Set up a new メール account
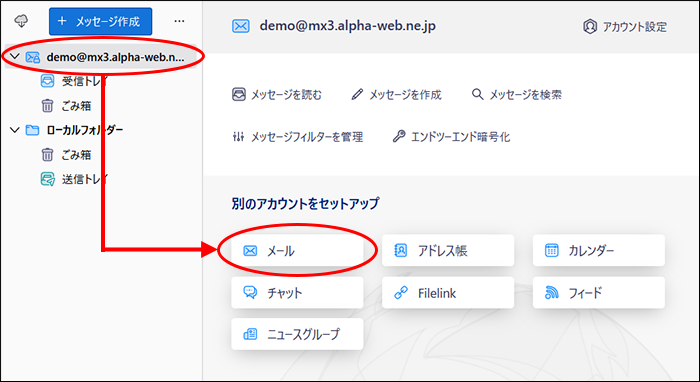700x382 pixels. click(x=297, y=251)
